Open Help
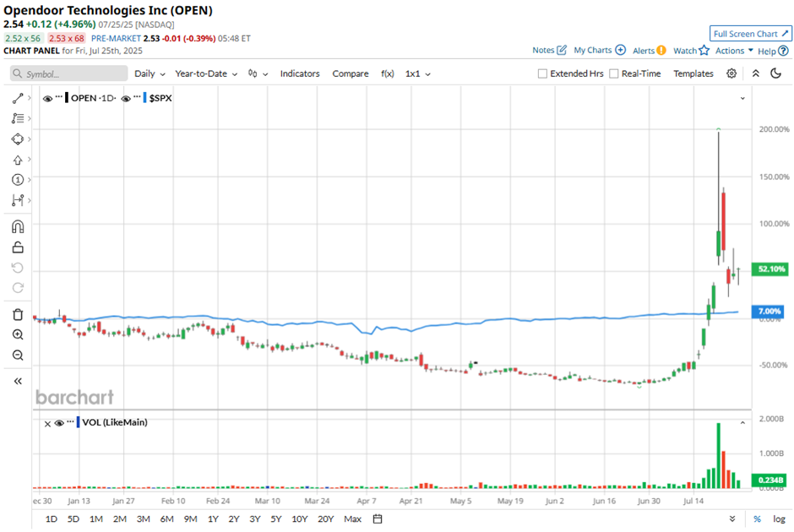This screenshot has width=794, height=532. click(x=773, y=51)
